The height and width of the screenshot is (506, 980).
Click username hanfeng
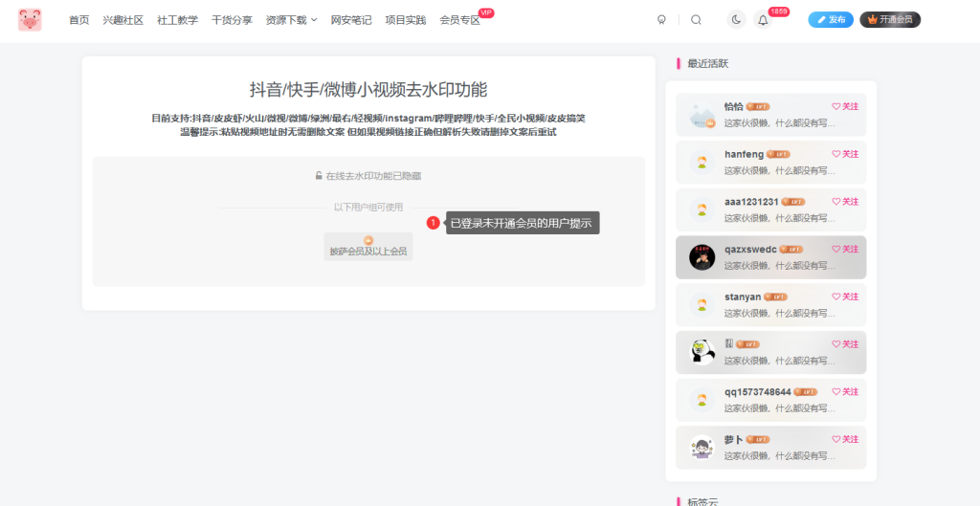pos(744,154)
